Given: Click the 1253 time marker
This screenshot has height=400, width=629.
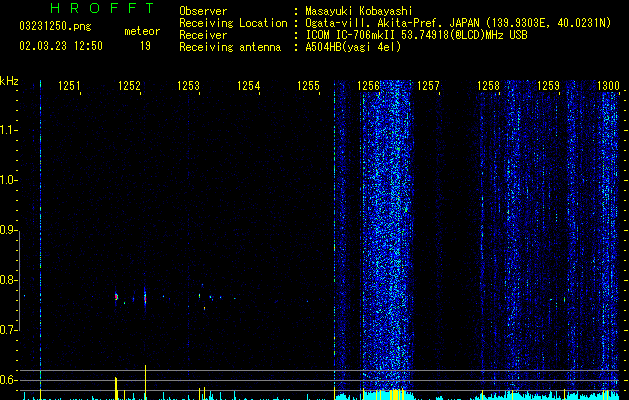Looking at the screenshot, I should [189, 85].
